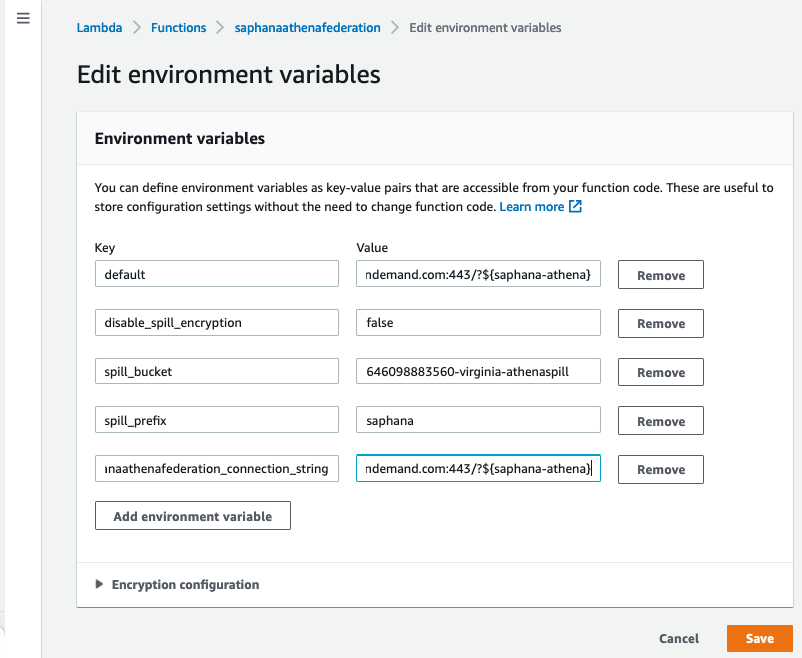Click Add environment variable button
Viewport: 802px width, 658px height.
tap(192, 516)
